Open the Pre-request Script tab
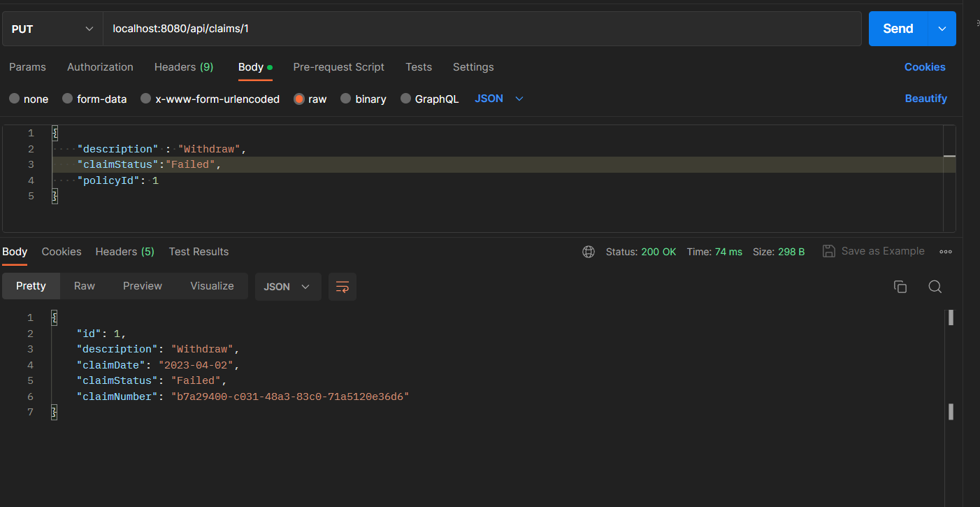The width and height of the screenshot is (980, 507). coord(339,67)
